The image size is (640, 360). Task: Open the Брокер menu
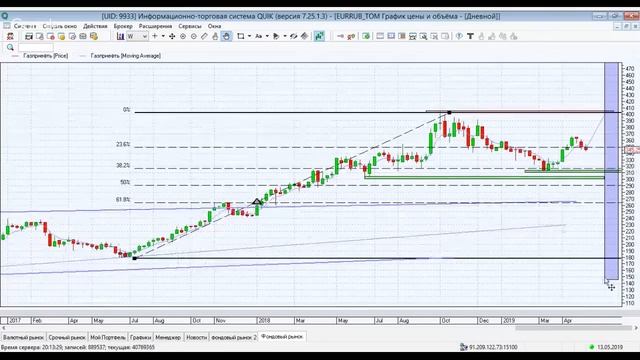[123, 26]
